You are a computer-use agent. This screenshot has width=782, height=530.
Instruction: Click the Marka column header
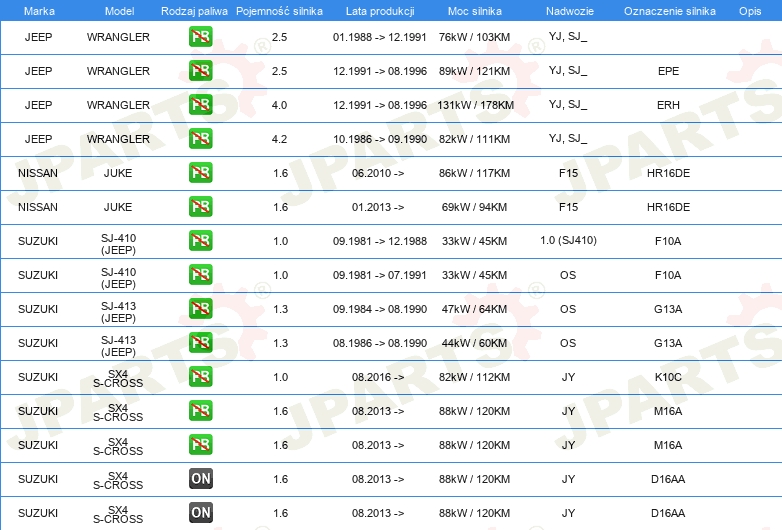pos(39,11)
